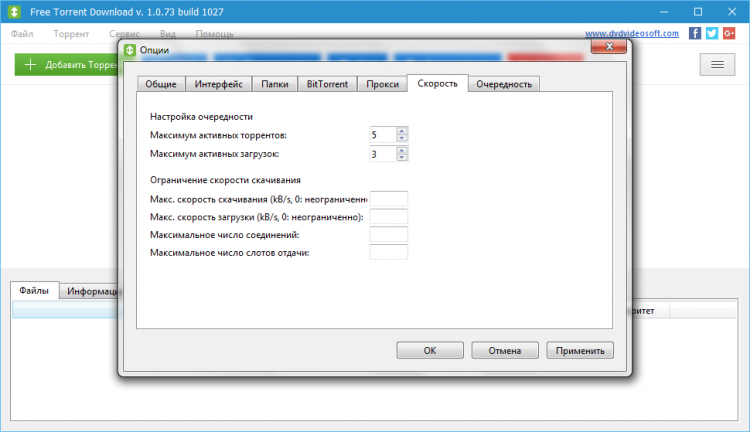Open the Сервис menu

click(124, 34)
